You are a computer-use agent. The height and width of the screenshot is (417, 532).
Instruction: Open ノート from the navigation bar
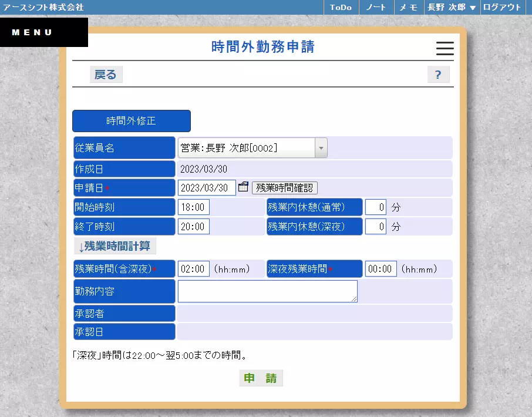pos(376,8)
